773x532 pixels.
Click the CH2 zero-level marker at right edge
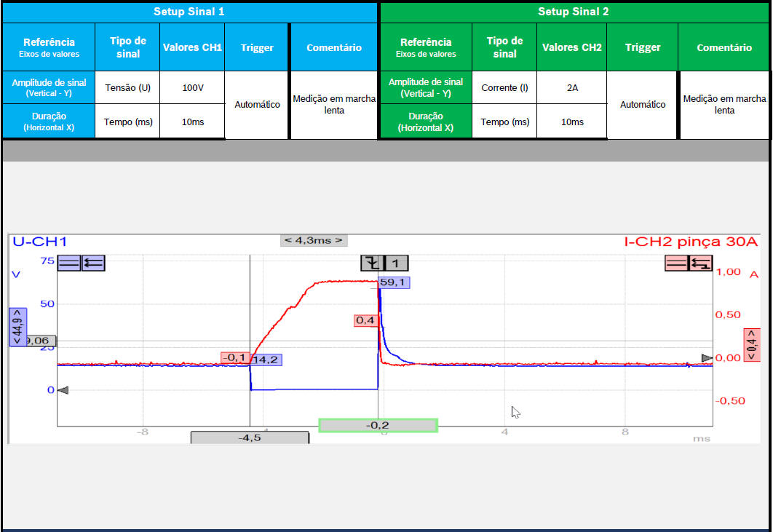(x=707, y=358)
